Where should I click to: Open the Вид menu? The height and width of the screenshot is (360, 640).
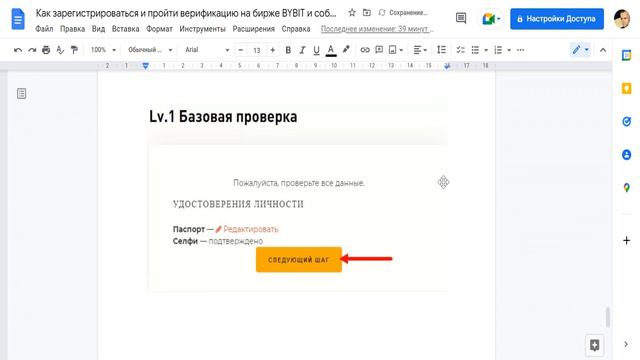[98, 29]
